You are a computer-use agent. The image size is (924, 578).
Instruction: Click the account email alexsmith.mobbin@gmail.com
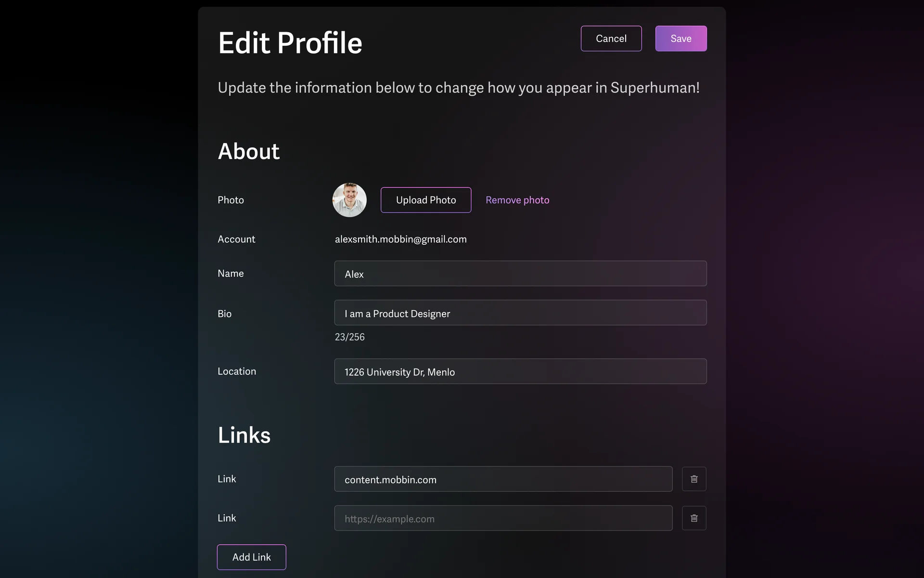click(x=400, y=239)
